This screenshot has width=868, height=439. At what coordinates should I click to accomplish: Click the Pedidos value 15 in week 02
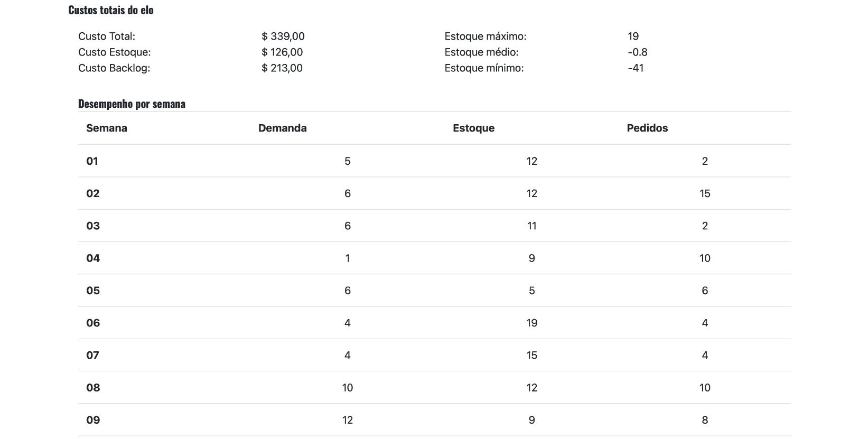[x=705, y=194]
